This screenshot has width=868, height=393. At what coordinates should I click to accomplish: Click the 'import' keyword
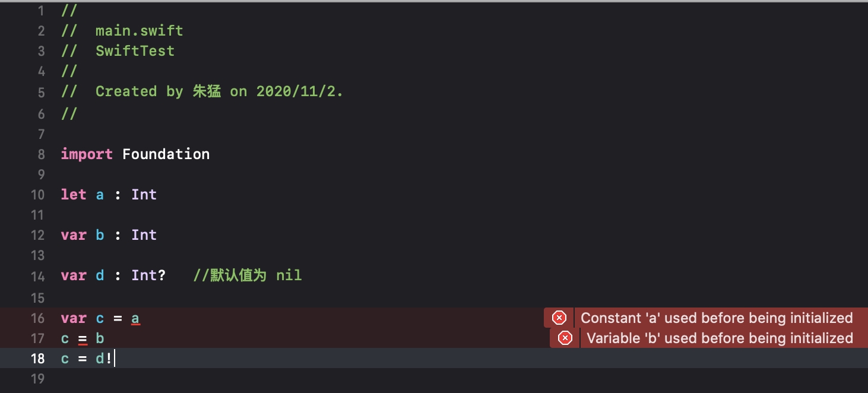(87, 154)
